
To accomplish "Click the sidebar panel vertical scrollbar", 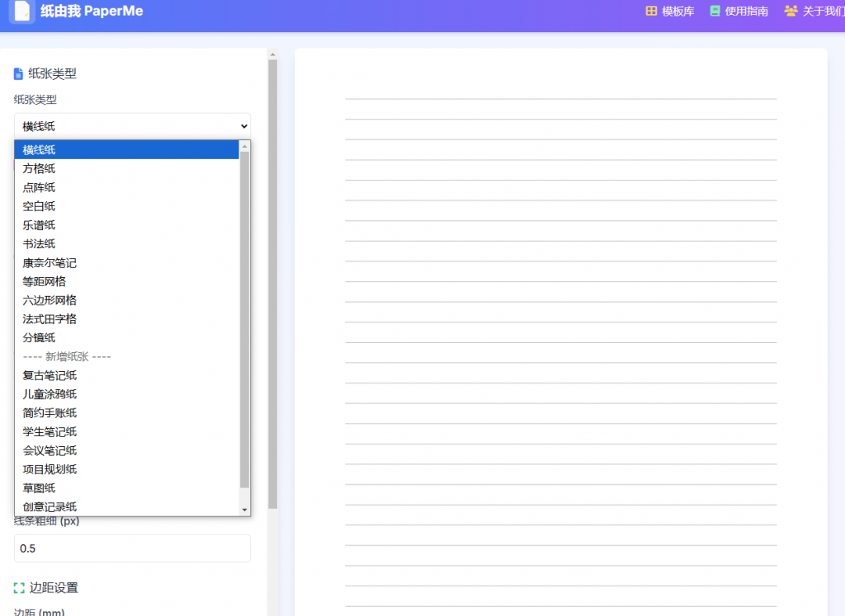I will pos(273,280).
